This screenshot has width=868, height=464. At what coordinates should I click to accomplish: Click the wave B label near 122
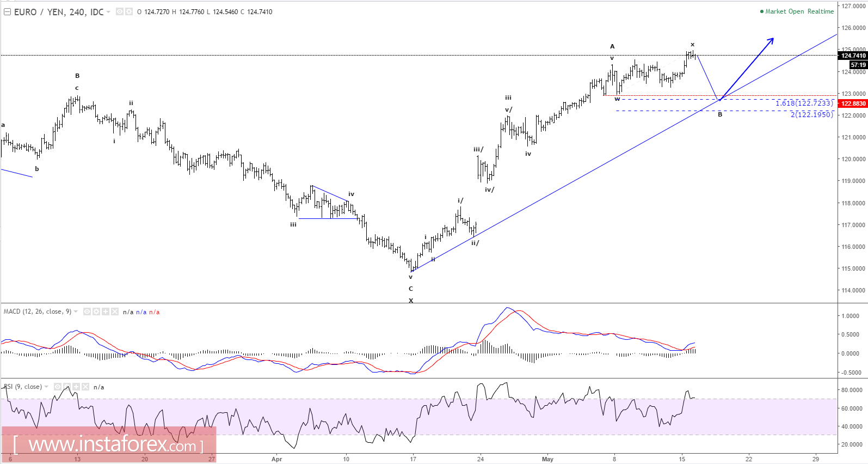click(720, 114)
